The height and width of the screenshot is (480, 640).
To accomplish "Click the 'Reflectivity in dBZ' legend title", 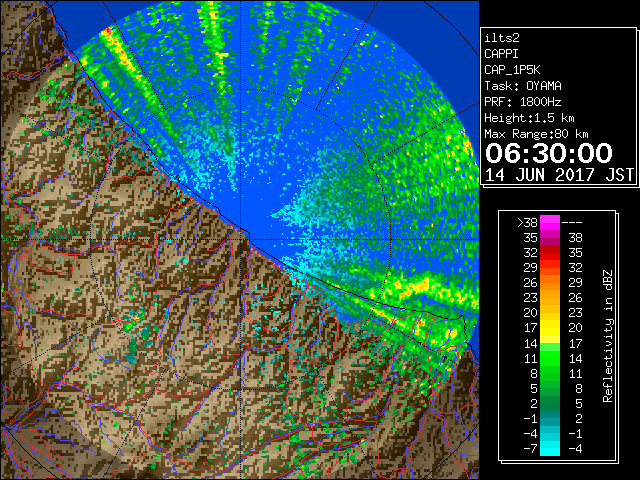I will pyautogui.click(x=608, y=336).
